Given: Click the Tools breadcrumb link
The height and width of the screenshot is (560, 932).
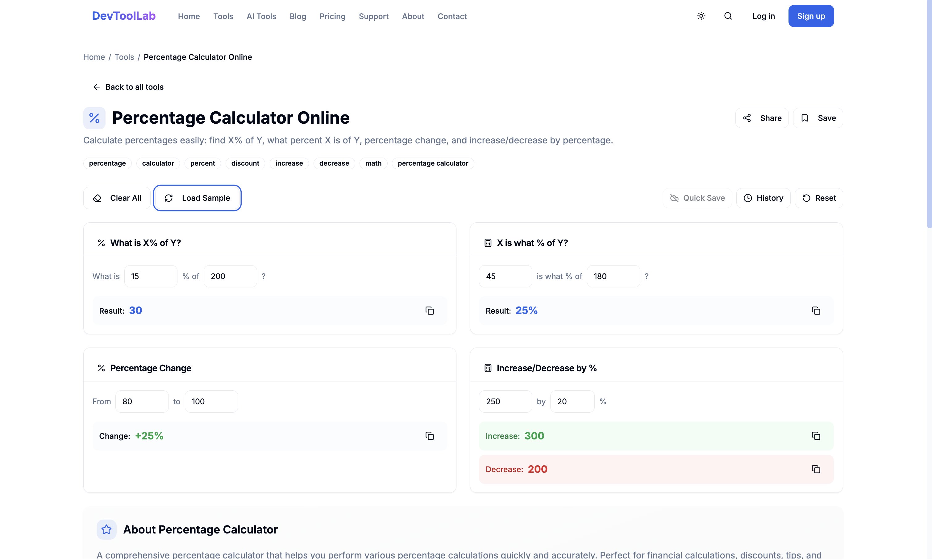Looking at the screenshot, I should pyautogui.click(x=124, y=57).
